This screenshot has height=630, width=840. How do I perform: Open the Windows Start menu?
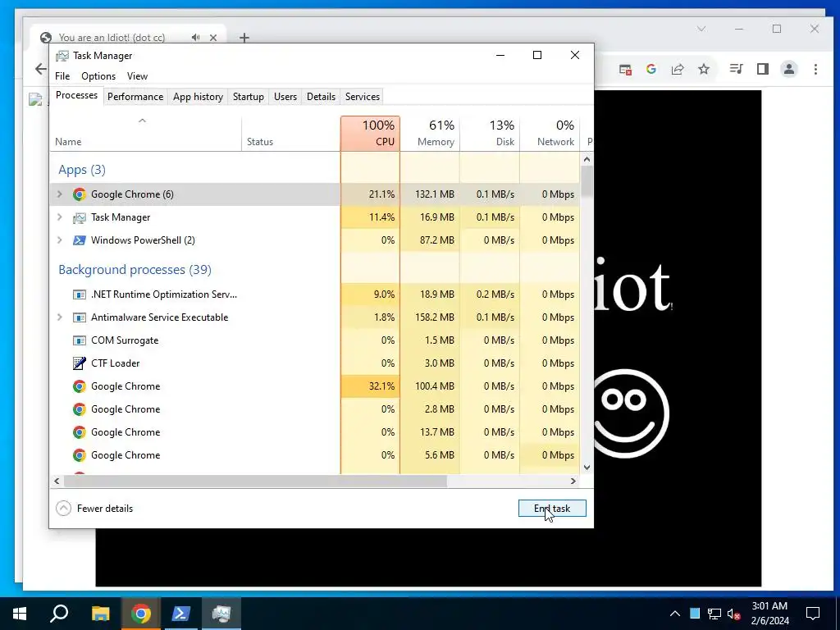pos(20,614)
